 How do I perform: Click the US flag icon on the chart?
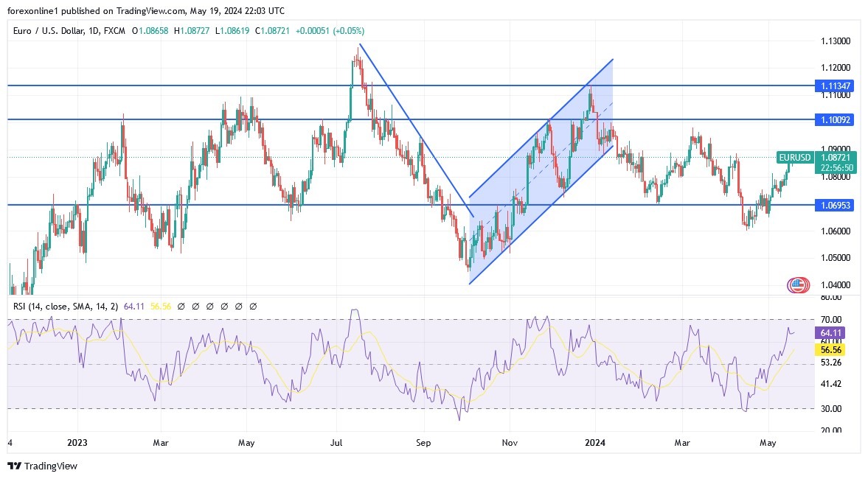pos(799,284)
